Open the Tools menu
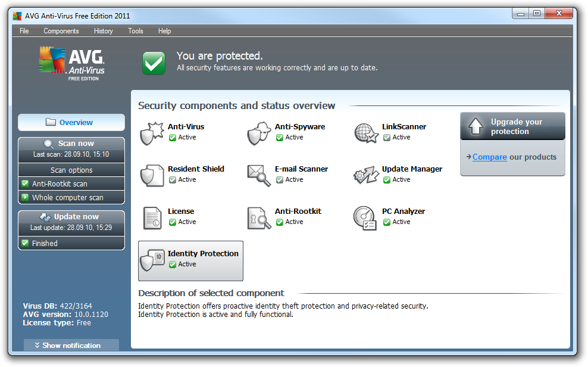 [x=136, y=31]
